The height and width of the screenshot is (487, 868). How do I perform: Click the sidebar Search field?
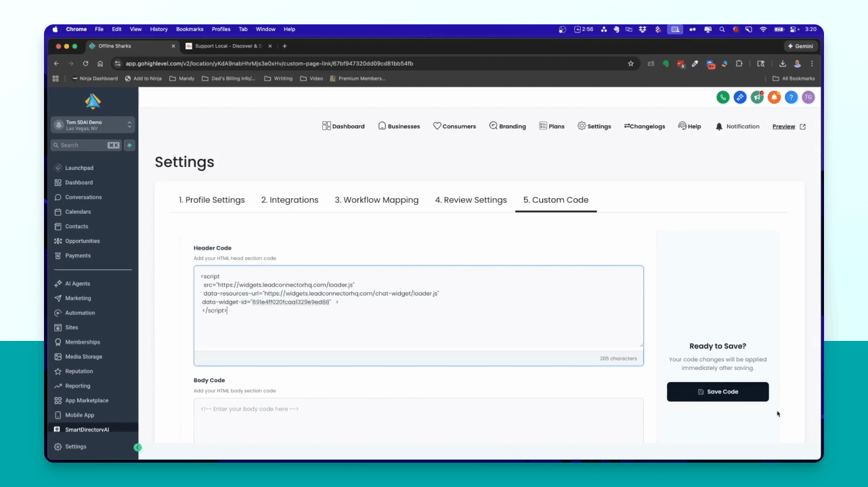tap(86, 145)
